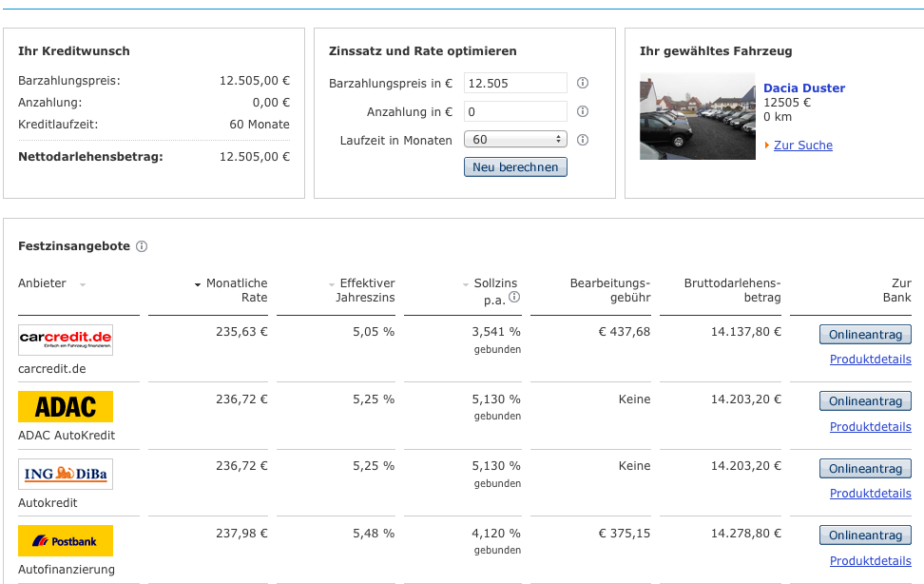924x584 pixels.
Task: Click the Postbank logo
Action: [x=66, y=540]
